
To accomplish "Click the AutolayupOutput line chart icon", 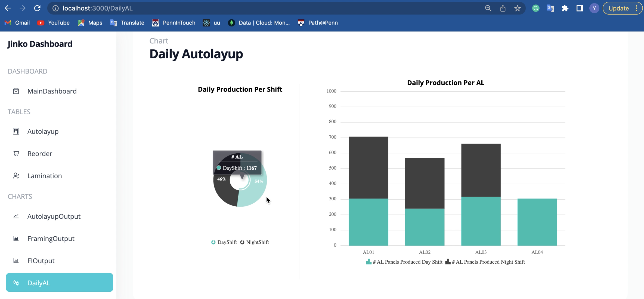I will (16, 216).
